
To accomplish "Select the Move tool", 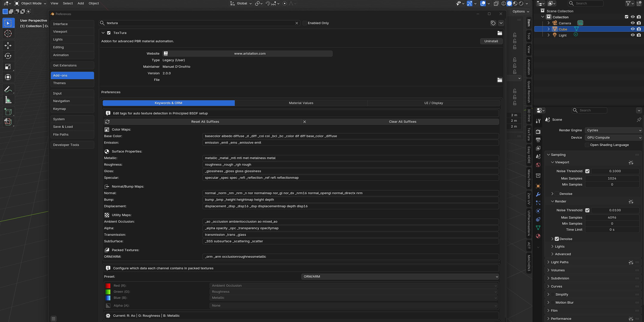I will coord(8,45).
